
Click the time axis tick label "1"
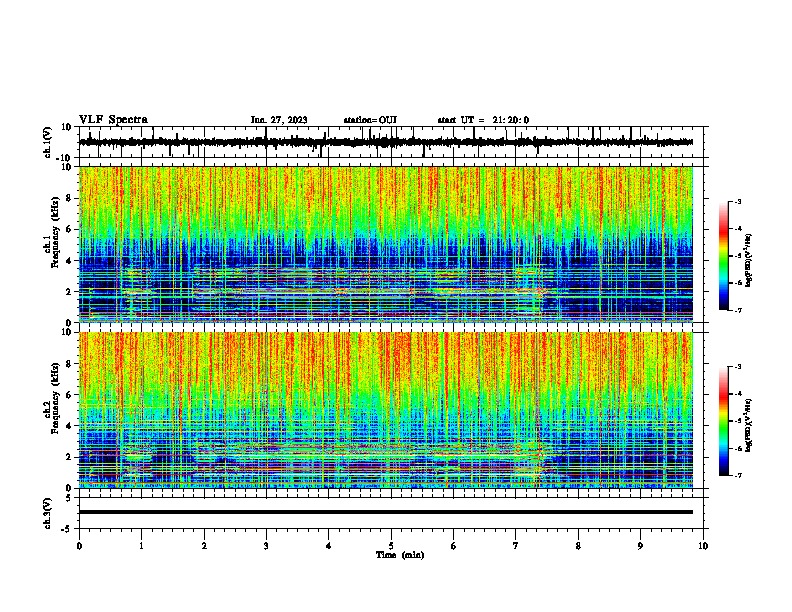pos(141,546)
